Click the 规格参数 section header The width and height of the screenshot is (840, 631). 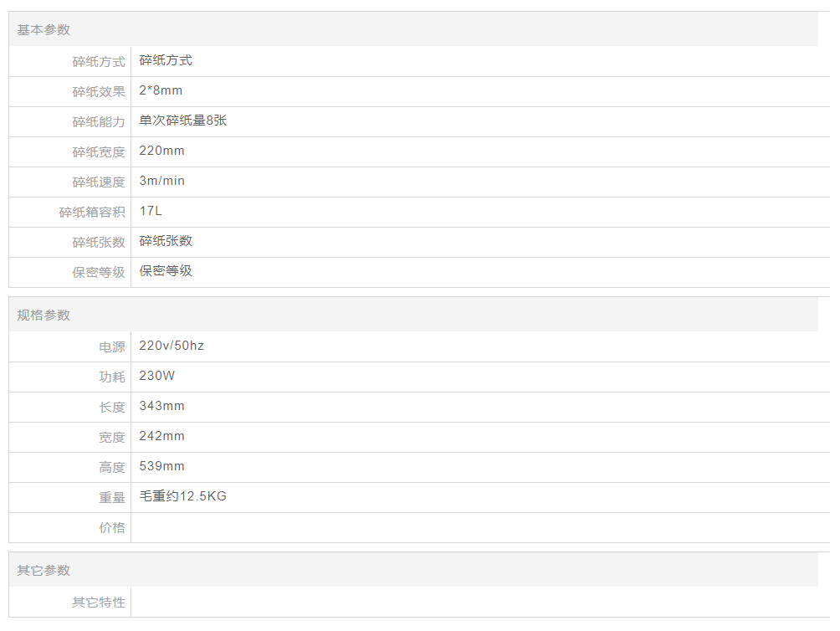(44, 315)
